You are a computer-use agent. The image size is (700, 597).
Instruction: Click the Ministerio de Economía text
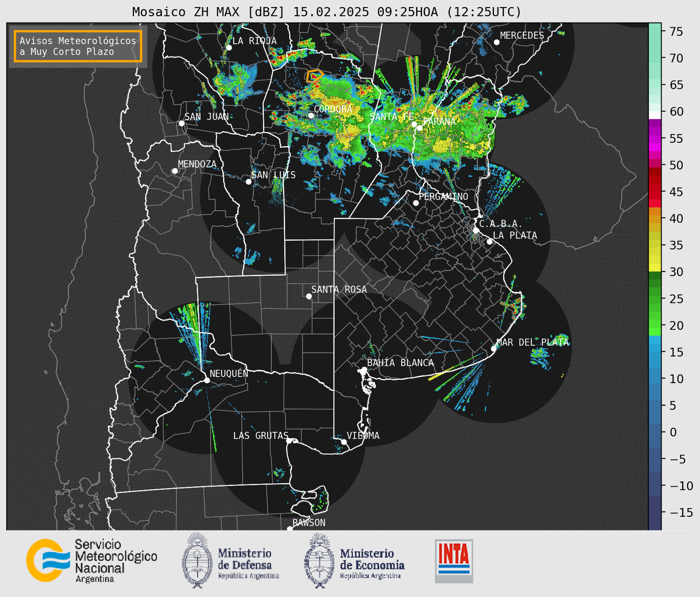(x=372, y=563)
